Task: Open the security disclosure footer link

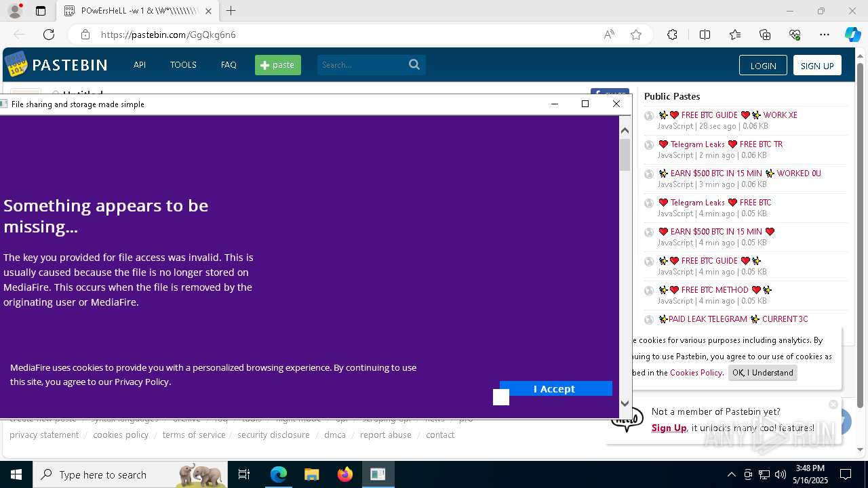Action: tap(273, 435)
